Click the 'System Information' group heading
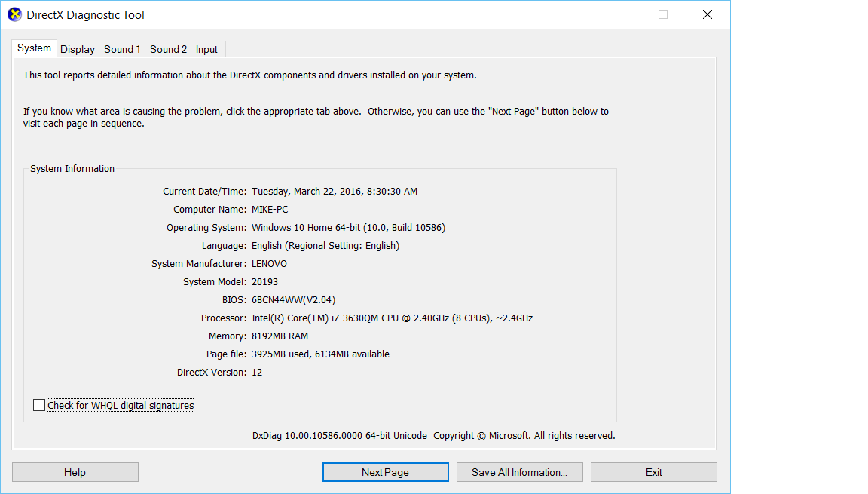 tap(72, 169)
